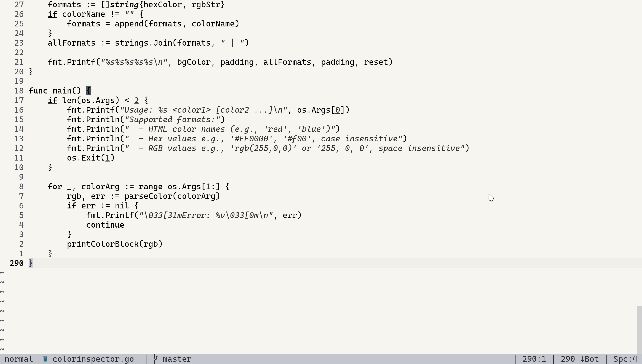Image resolution: width=642 pixels, height=364 pixels.
Task: Click the 'continue' keyword
Action: [105, 225]
